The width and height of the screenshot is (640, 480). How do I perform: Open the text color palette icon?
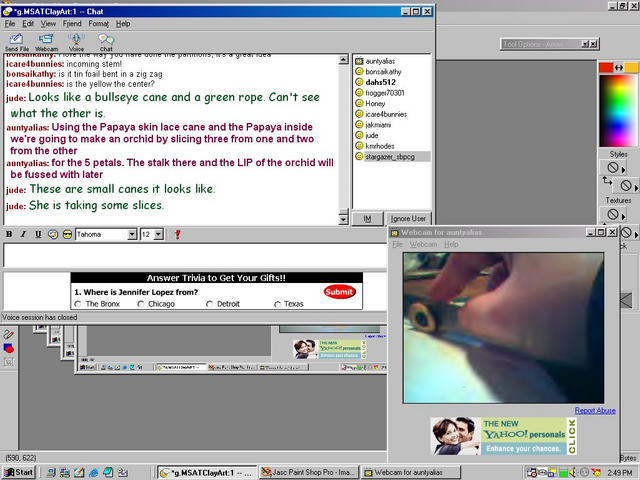coord(53,234)
